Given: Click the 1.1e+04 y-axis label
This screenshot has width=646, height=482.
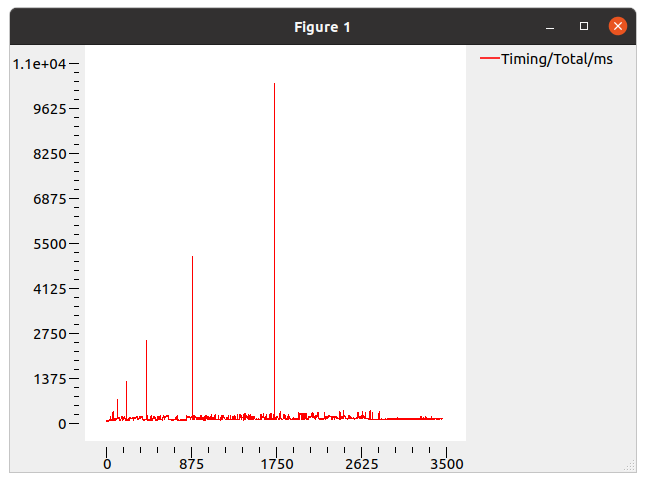Looking at the screenshot, I should pos(39,64).
